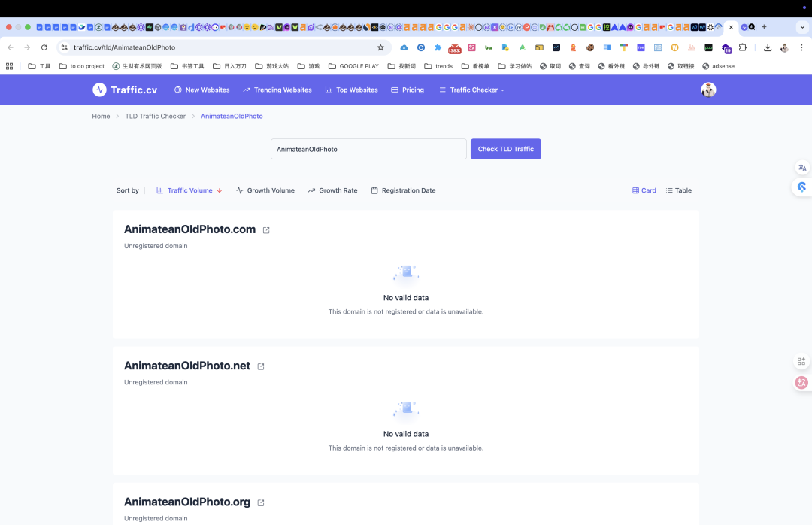Click Check TLD Traffic button
This screenshot has height=525, width=812.
[x=505, y=149]
